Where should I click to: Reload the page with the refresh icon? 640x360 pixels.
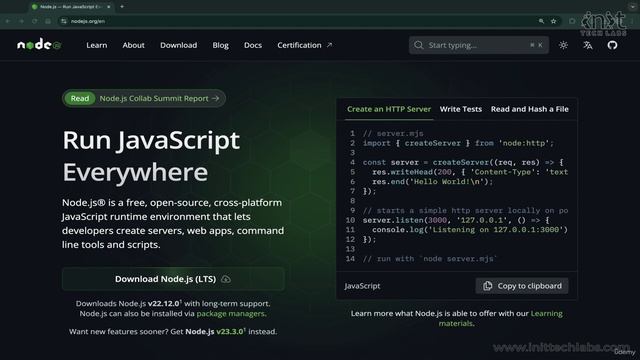[x=35, y=21]
